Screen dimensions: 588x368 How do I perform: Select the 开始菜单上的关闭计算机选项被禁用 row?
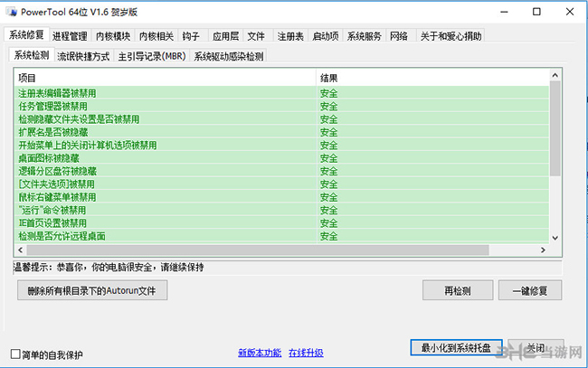(282, 145)
